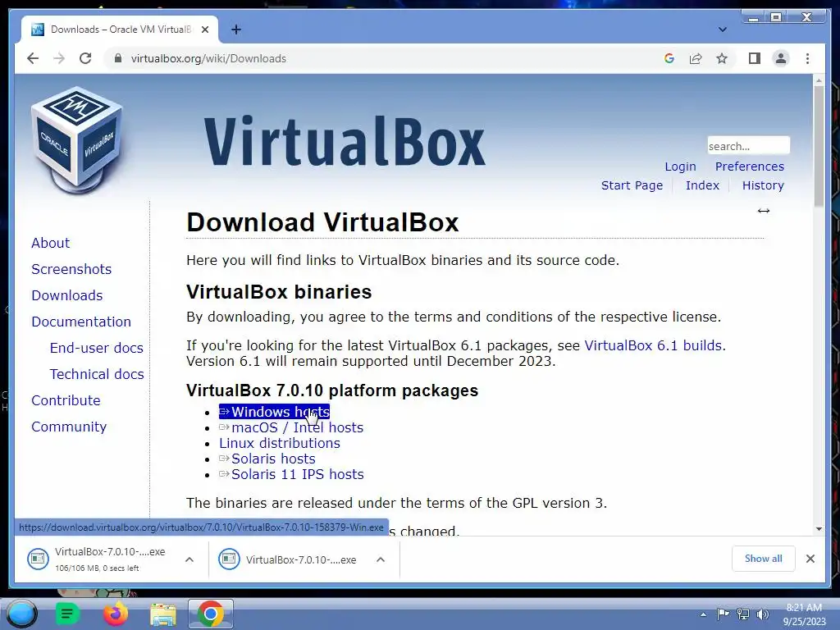Go to Downloads in the sidebar

[x=67, y=295]
